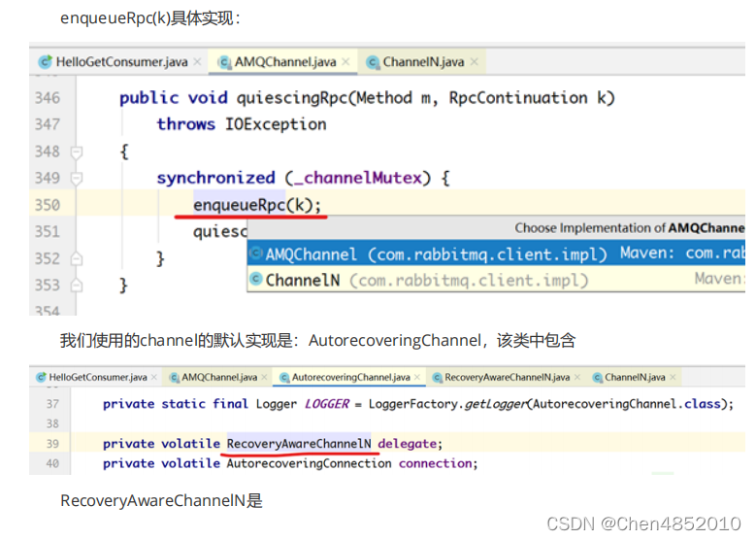Switch to HelloGetConsumer.java tab in lower editor
Viewport: 756px width, 540px height.
[98, 378]
